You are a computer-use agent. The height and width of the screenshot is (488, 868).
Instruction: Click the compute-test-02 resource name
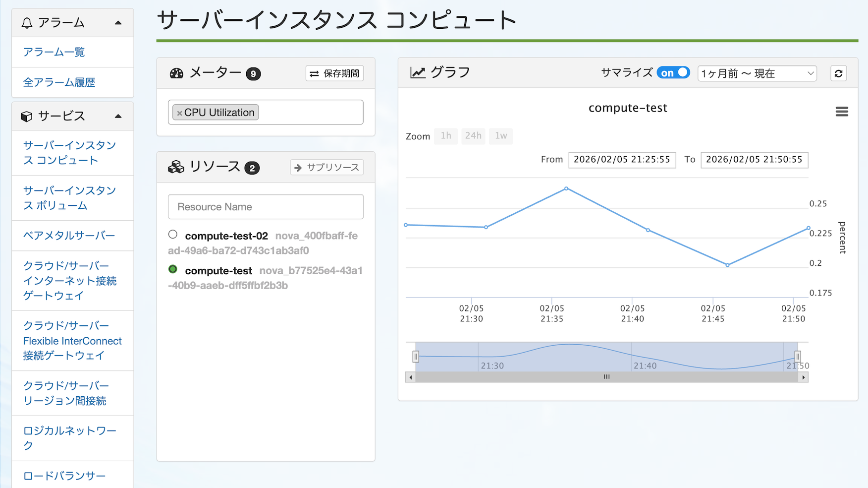(x=226, y=236)
